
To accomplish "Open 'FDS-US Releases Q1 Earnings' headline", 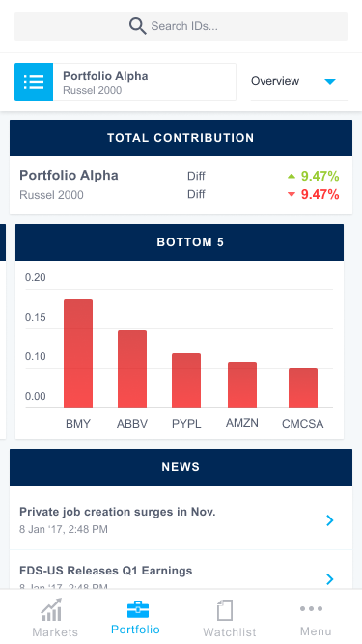I will click(x=106, y=571).
